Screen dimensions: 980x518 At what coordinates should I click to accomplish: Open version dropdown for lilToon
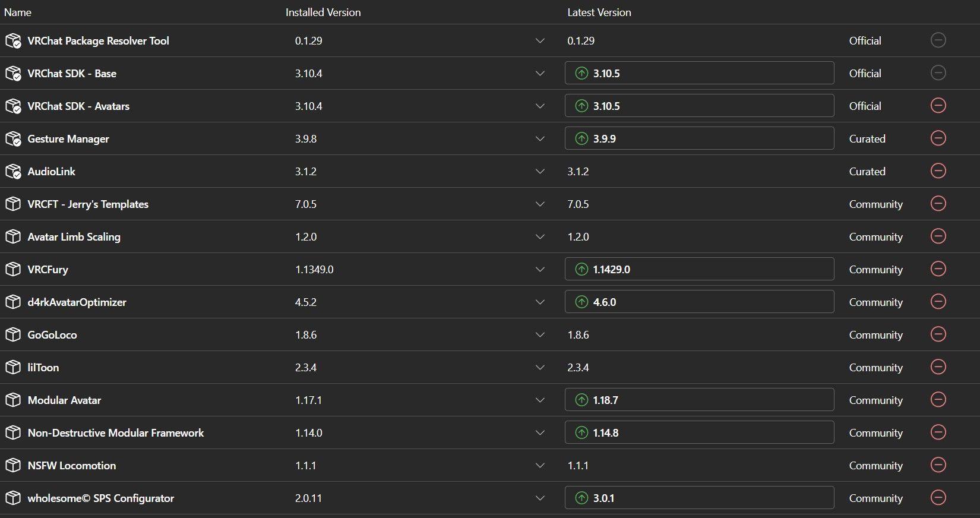coord(540,368)
